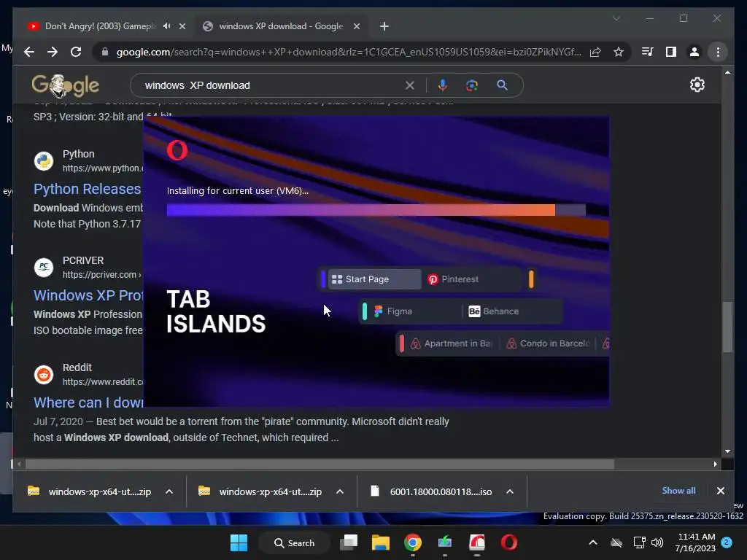Focus the address bar URL
Image resolution: width=747 pixels, height=560 pixels.
[348, 52]
